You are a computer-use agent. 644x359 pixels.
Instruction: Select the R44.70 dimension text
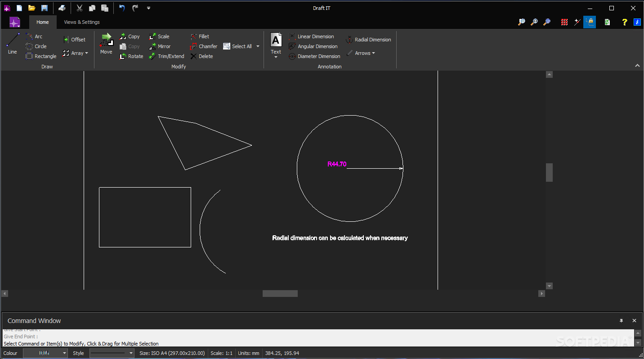[x=337, y=164]
